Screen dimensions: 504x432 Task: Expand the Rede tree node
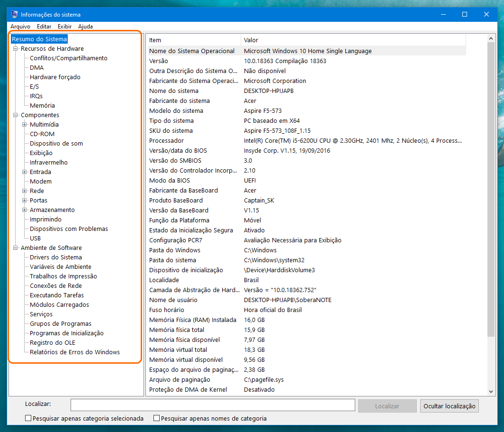coord(24,191)
